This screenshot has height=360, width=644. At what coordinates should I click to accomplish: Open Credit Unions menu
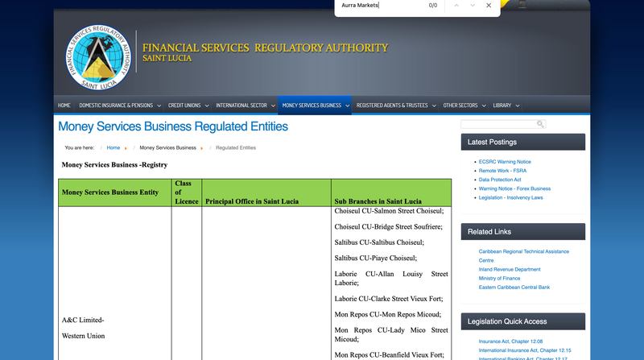pos(184,106)
